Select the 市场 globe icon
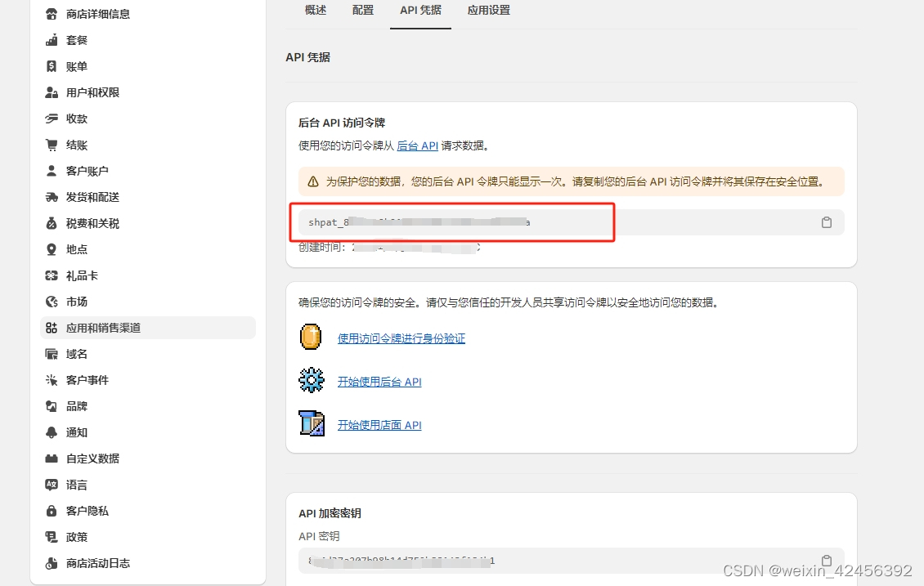This screenshot has width=924, height=586. tap(53, 302)
